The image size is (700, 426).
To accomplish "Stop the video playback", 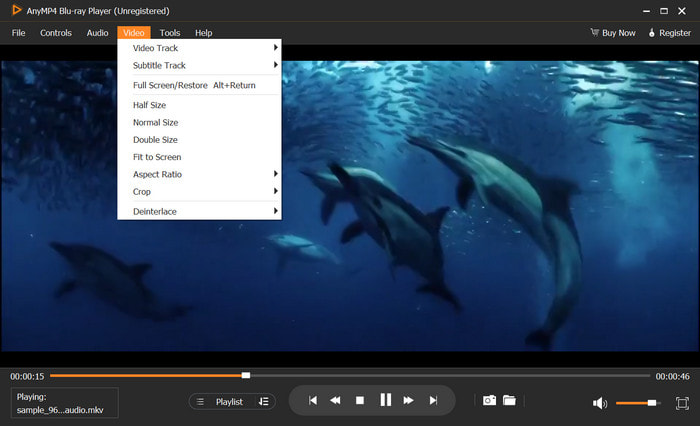I will (x=360, y=401).
